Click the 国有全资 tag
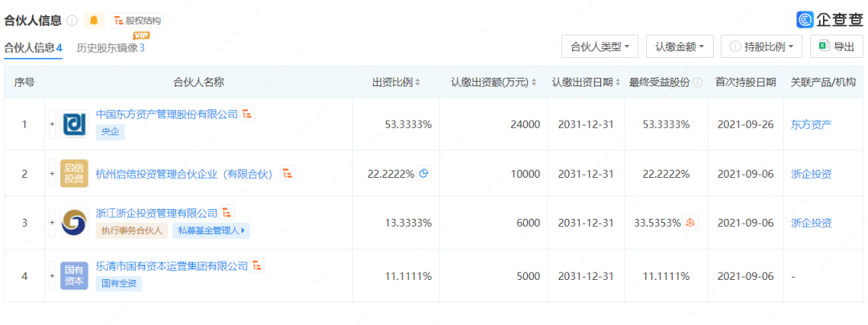 119,284
